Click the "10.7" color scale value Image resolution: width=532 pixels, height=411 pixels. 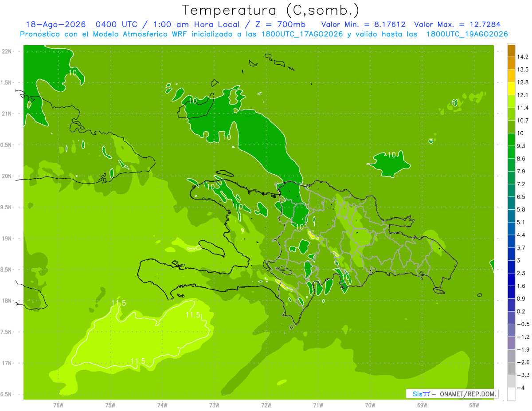tap(523, 121)
